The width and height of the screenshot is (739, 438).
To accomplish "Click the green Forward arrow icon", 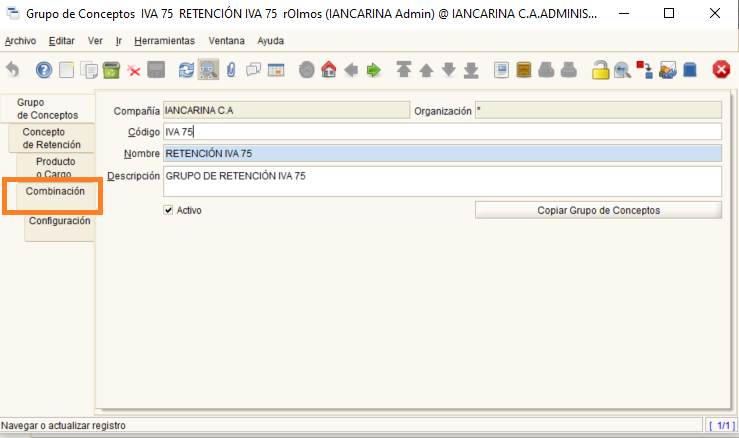I will [x=374, y=70].
